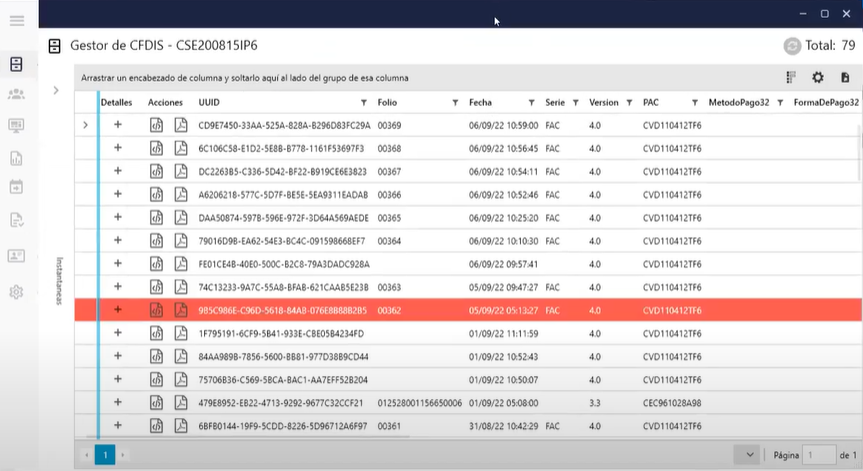Click the column grouping toolbar icon
This screenshot has height=471, width=863.
click(x=791, y=78)
